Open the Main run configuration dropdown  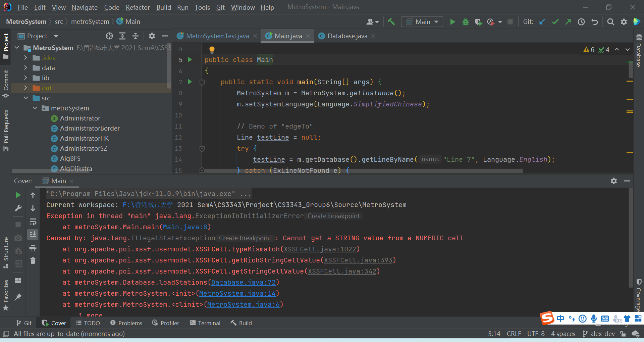(422, 22)
